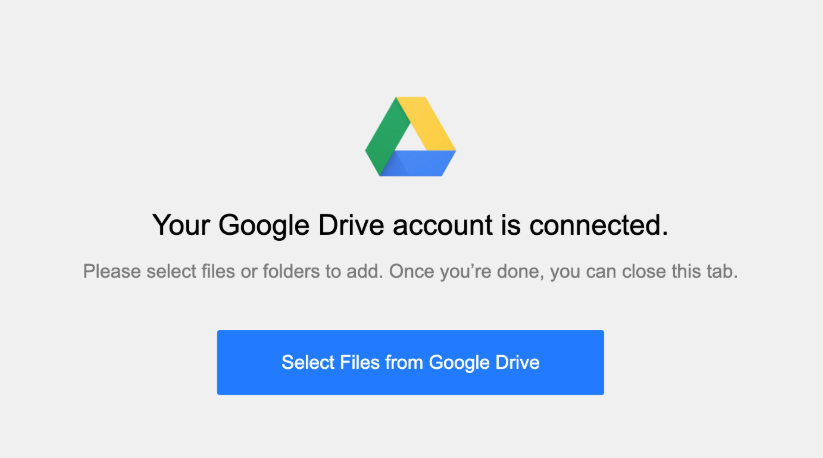Image resolution: width=823 pixels, height=458 pixels.
Task: Click the Google Drive logo
Action: (410, 136)
